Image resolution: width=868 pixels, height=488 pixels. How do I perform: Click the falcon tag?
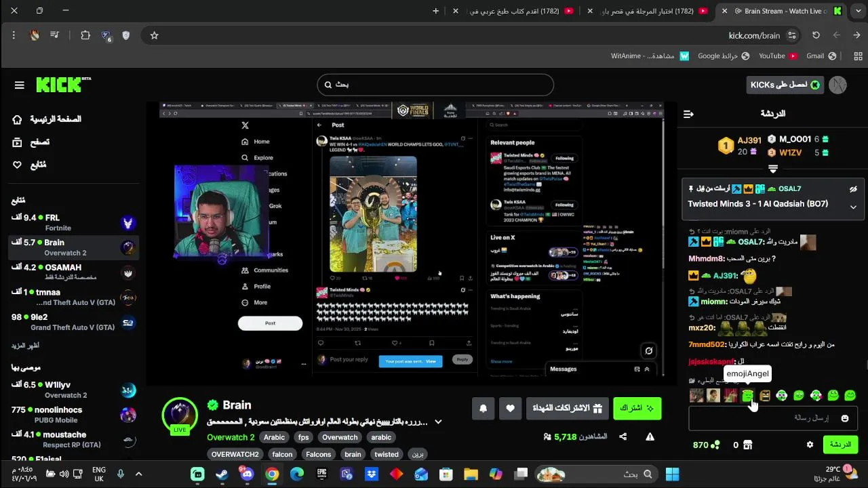point(282,454)
